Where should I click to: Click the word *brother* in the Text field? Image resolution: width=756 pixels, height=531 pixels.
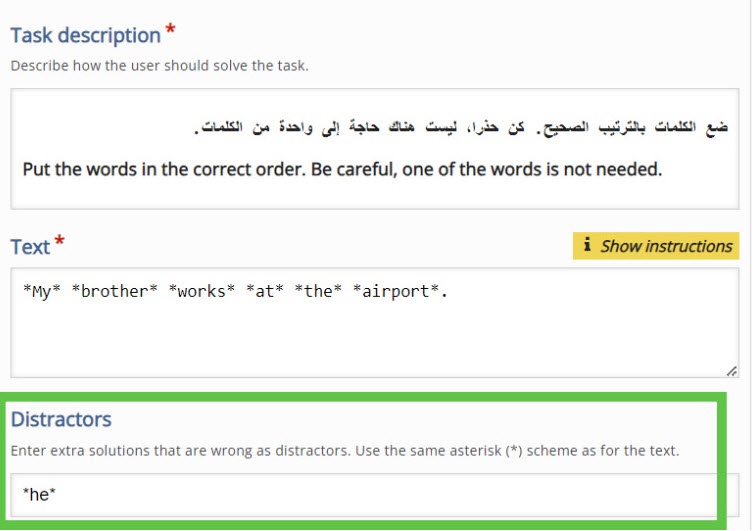[115, 293]
